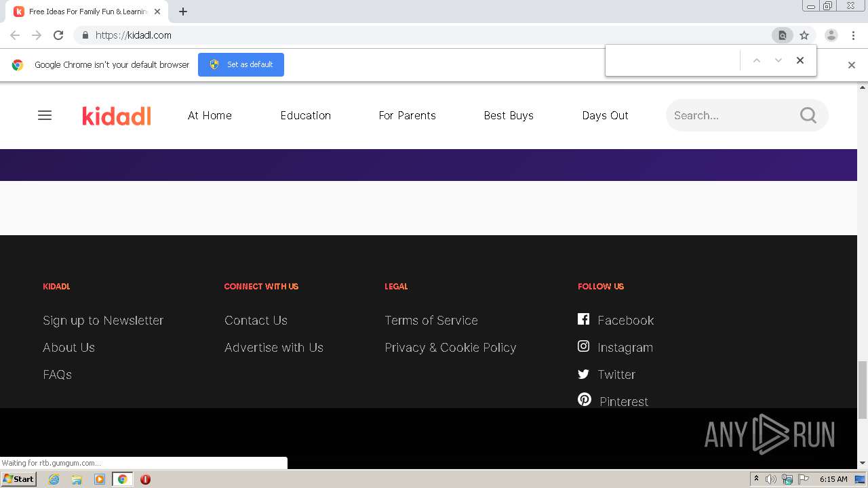Reload the page with Chrome refresh button
The width and height of the screenshot is (868, 488).
pyautogui.click(x=58, y=35)
